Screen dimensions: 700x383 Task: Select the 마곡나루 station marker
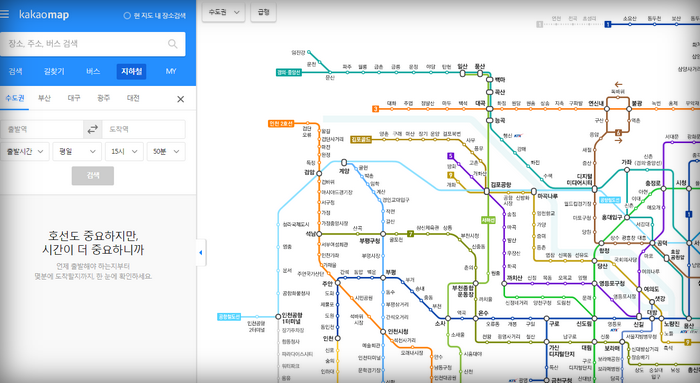pos(533,191)
